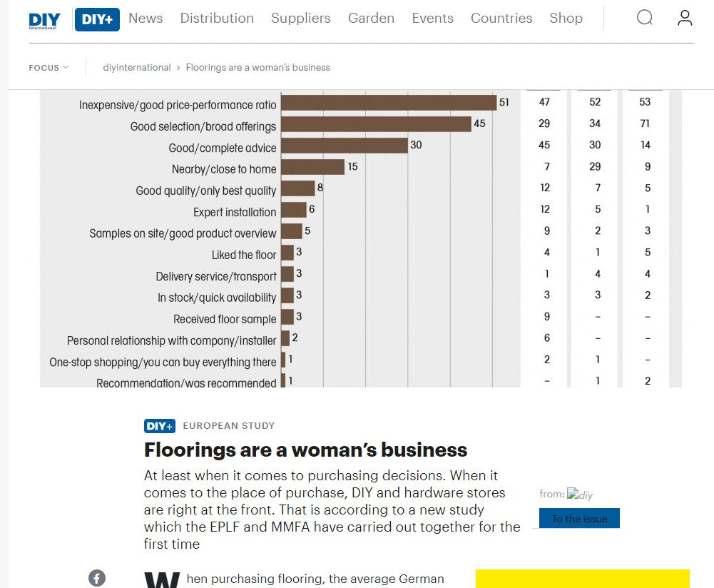Click the breadcrumb separator arrow
Screen dimensions: 714x588
coord(178,68)
